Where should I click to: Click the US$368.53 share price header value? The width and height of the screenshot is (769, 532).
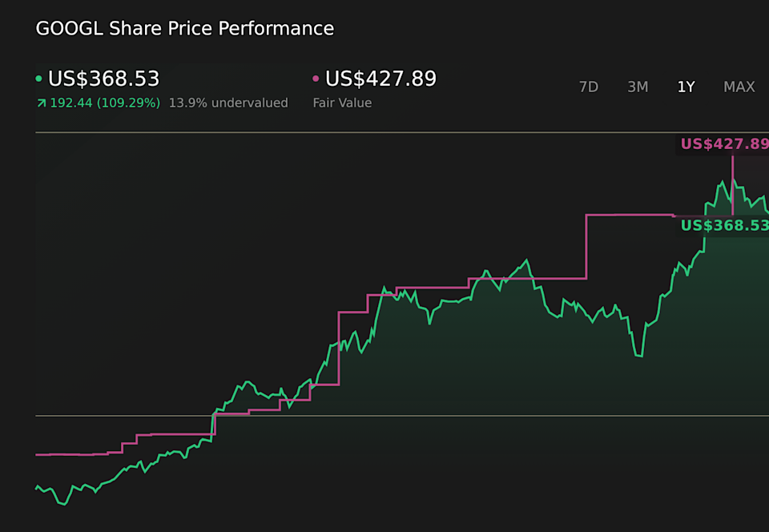pyautogui.click(x=104, y=79)
